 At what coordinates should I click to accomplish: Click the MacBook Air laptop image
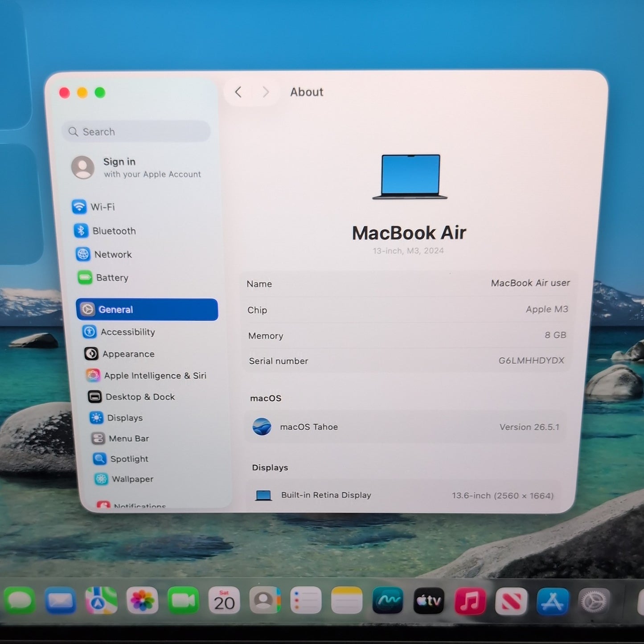pos(410,177)
